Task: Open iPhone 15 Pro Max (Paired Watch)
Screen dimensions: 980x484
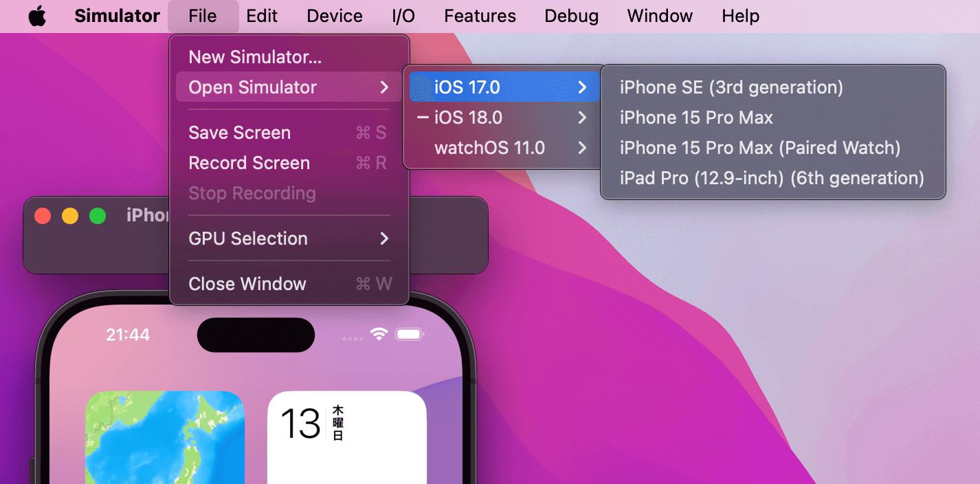Action: [x=772, y=148]
